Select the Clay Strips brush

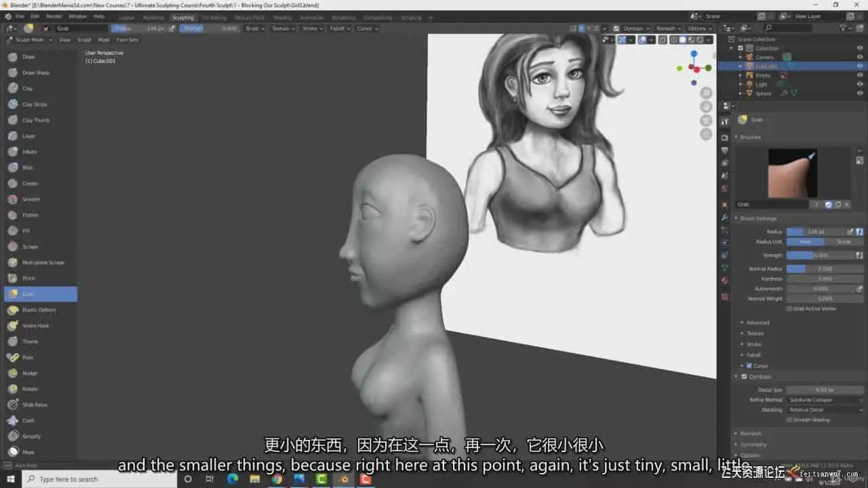34,104
